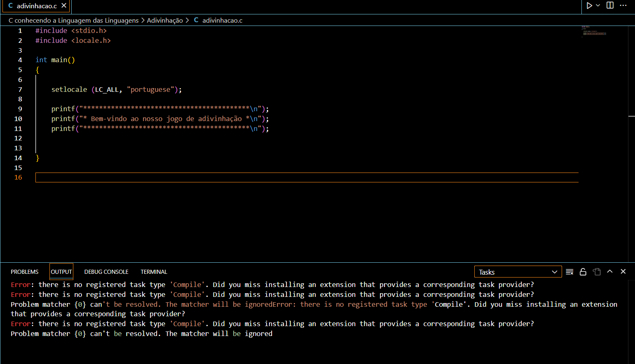Click '#include <stdio.h>' on line 1
Image resolution: width=635 pixels, height=364 pixels.
pos(71,30)
